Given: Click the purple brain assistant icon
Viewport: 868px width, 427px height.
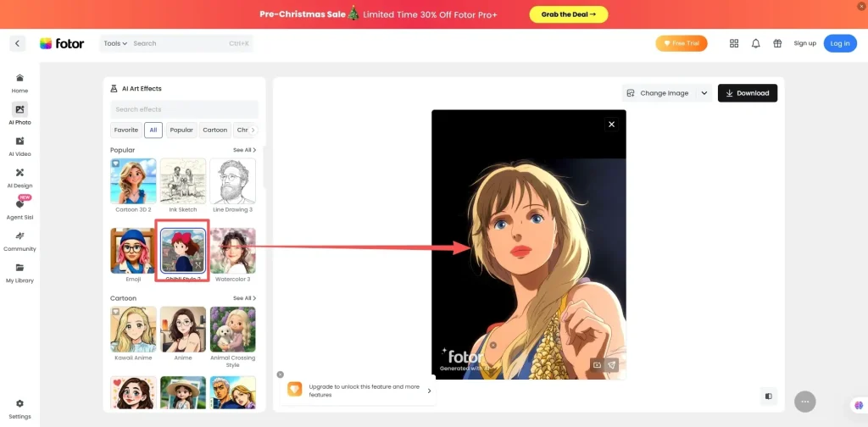Looking at the screenshot, I should coord(859,406).
